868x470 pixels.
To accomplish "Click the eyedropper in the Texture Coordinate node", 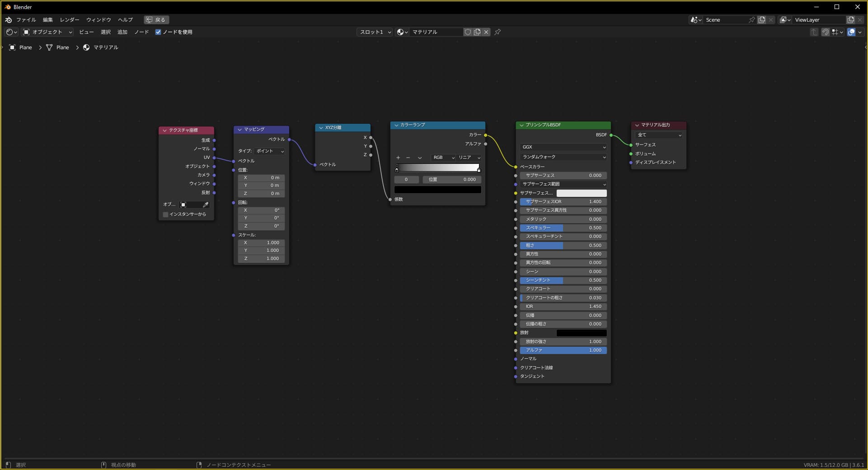I will click(206, 205).
